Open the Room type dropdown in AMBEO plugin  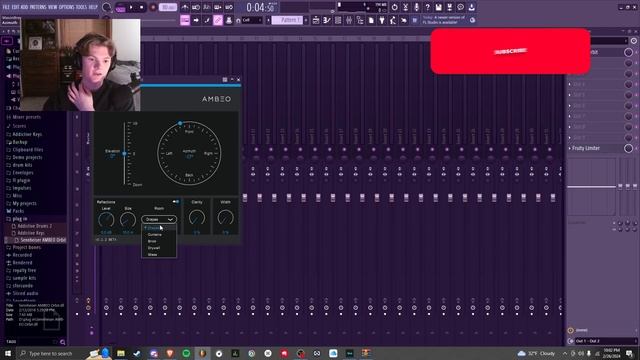click(x=159, y=219)
